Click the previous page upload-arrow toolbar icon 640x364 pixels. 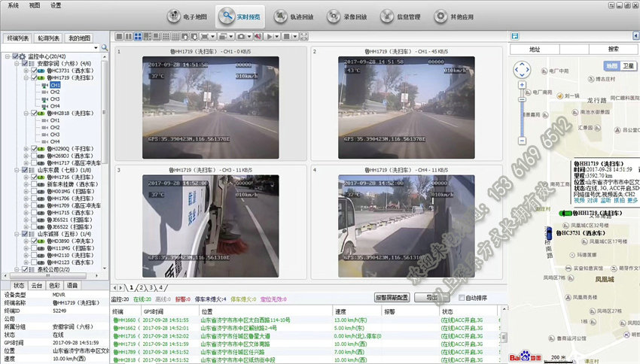[185, 36]
